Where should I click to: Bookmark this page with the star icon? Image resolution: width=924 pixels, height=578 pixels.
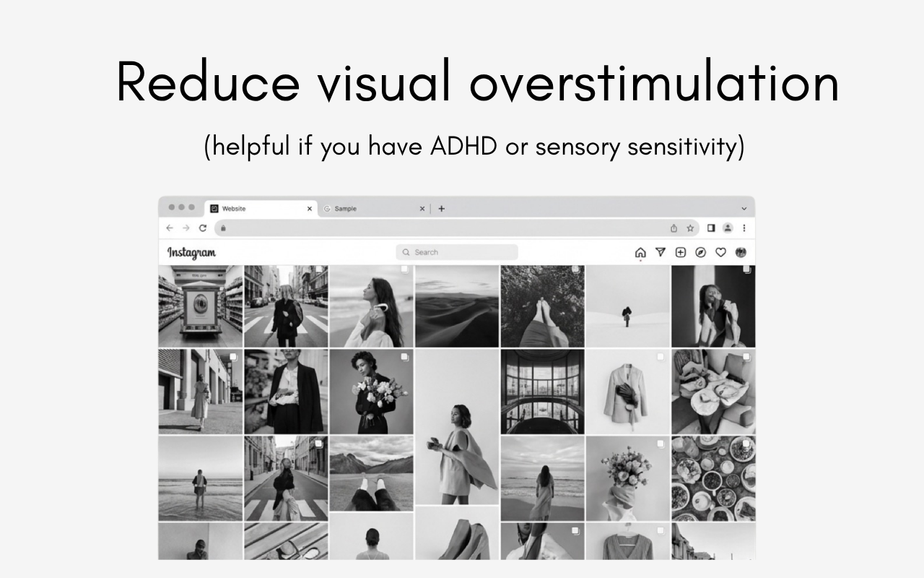(x=690, y=228)
